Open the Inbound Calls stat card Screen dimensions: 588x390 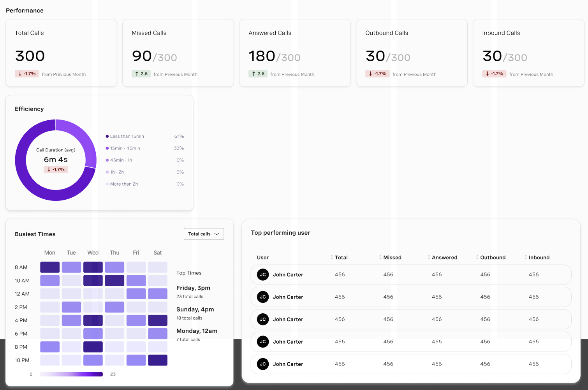pos(528,53)
